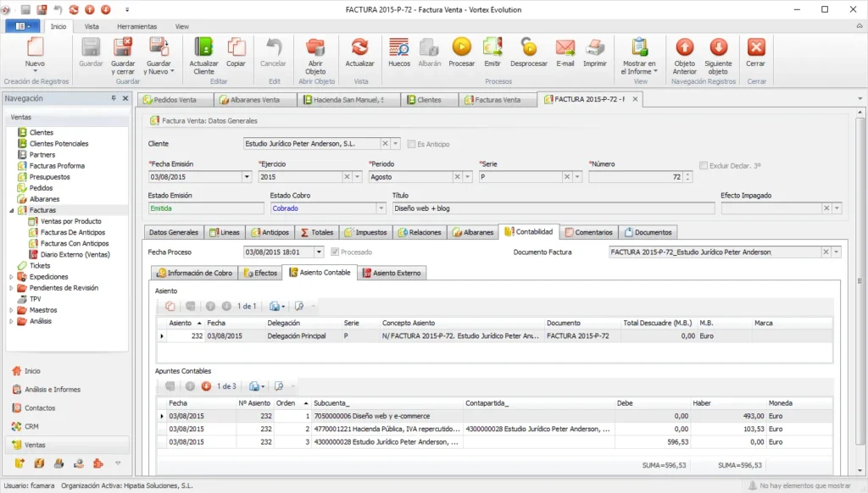
Task: Click the Guardar floppy disk icon
Action: (x=91, y=47)
